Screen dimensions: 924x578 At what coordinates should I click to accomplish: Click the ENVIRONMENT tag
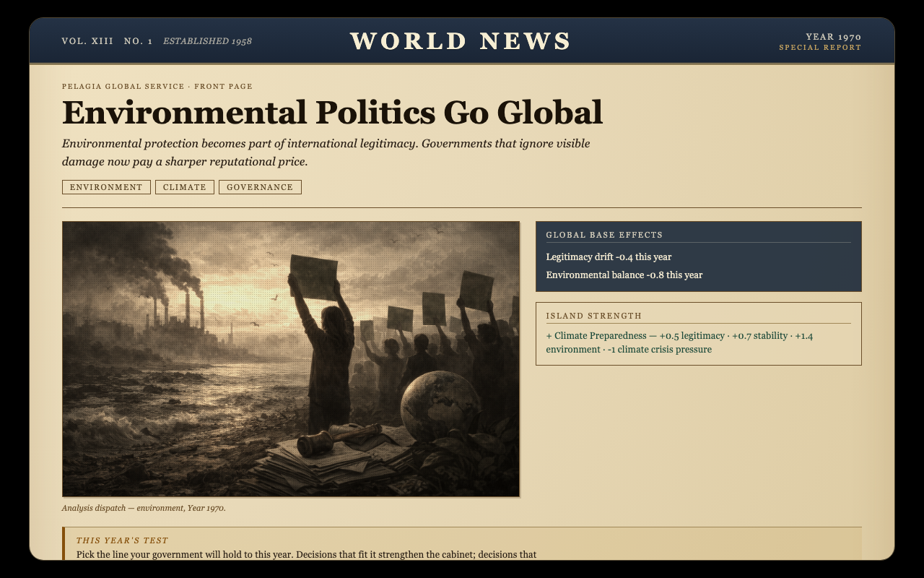[x=106, y=187]
